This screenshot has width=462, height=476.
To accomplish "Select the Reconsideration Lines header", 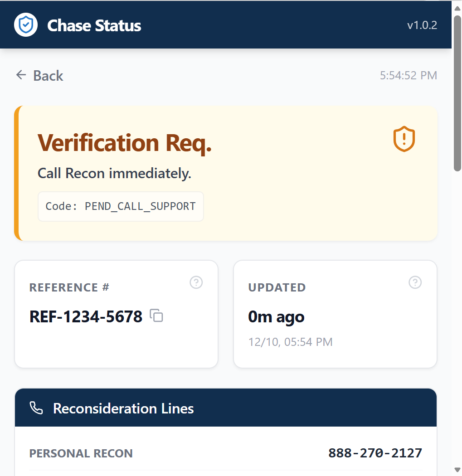I will (123, 408).
